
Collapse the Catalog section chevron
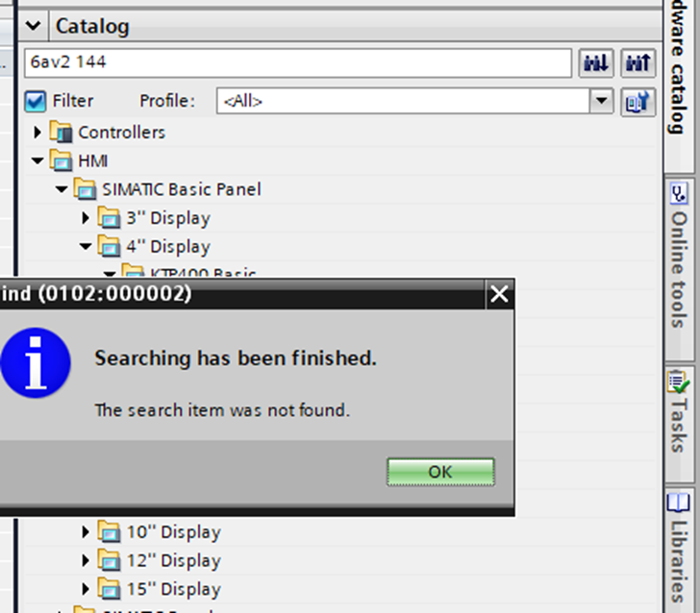tap(33, 26)
